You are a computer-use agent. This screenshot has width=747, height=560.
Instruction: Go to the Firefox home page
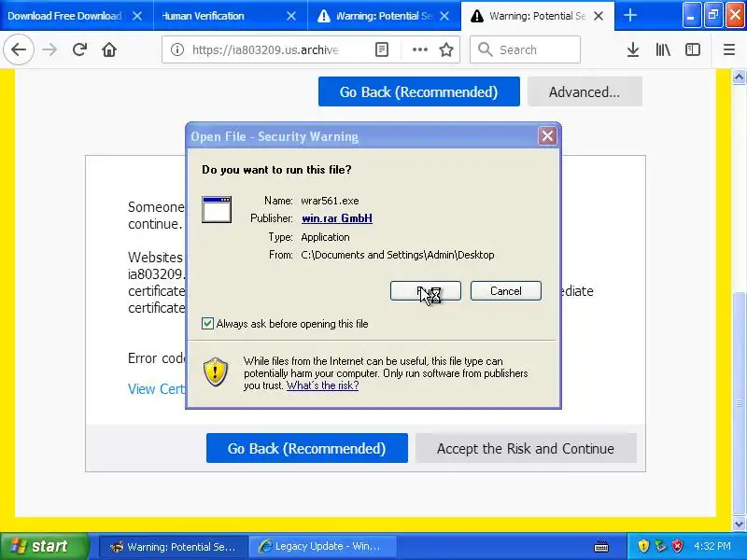109,49
